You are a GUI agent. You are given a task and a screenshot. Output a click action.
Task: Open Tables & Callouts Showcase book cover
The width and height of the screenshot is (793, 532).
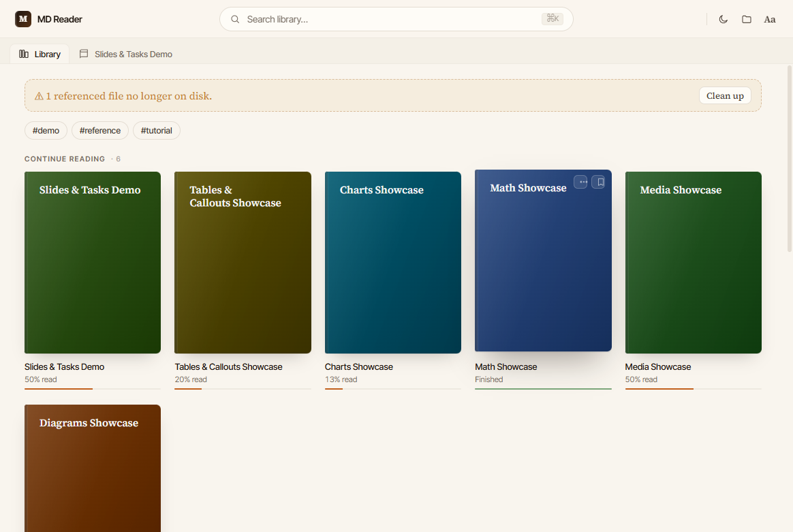click(243, 262)
